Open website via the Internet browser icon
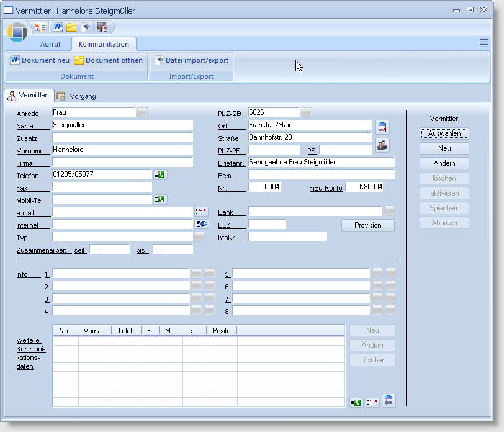Image resolution: width=504 pixels, height=432 pixels. click(201, 224)
